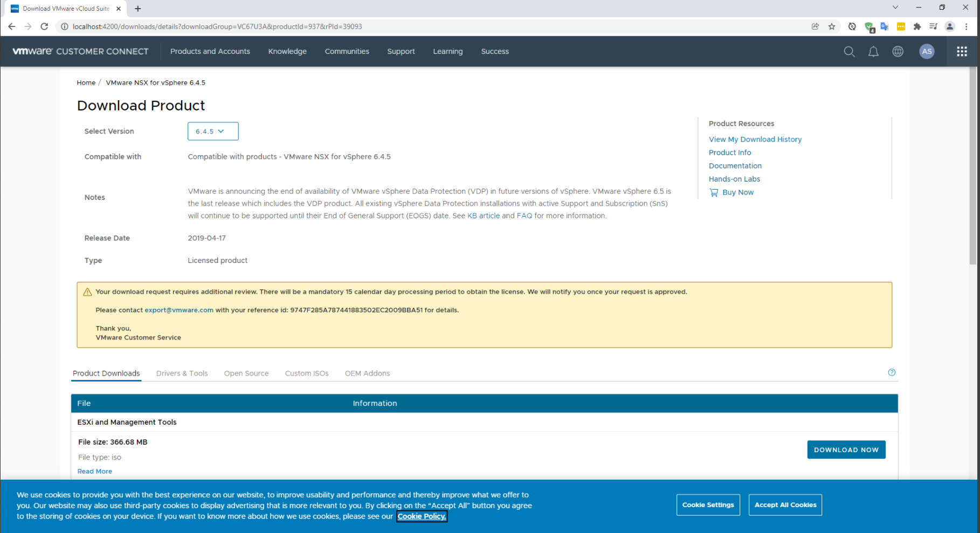
Task: Open notifications bell icon
Action: tap(873, 52)
